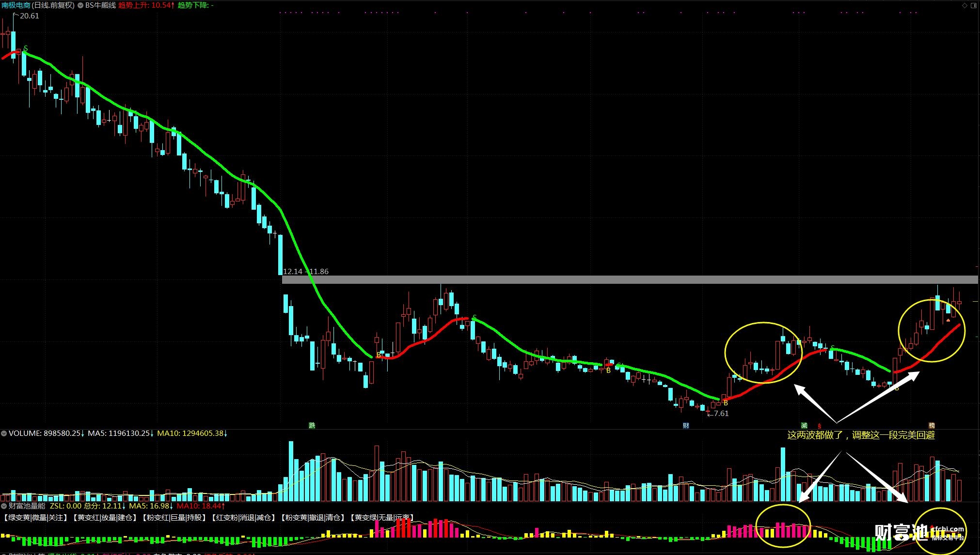Click the 7.61 low price marker
980x555 pixels.
coord(721,414)
